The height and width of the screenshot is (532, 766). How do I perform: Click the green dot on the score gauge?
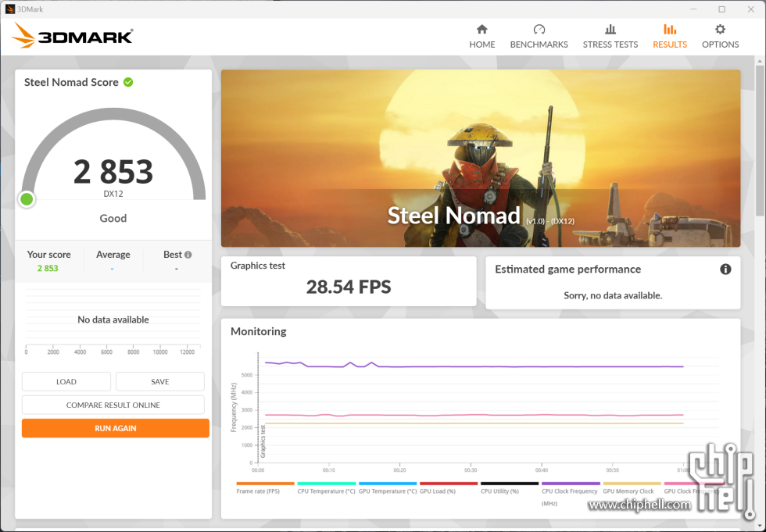point(27,199)
